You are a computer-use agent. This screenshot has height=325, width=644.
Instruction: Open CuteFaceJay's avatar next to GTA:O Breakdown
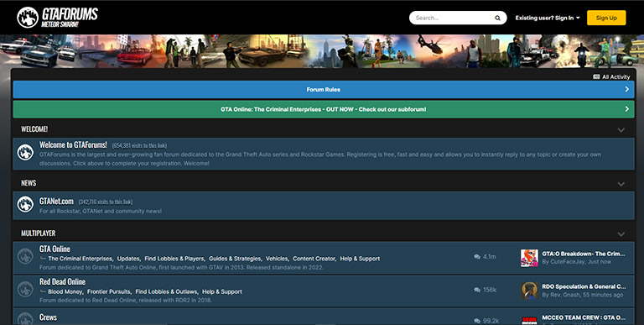529,258
